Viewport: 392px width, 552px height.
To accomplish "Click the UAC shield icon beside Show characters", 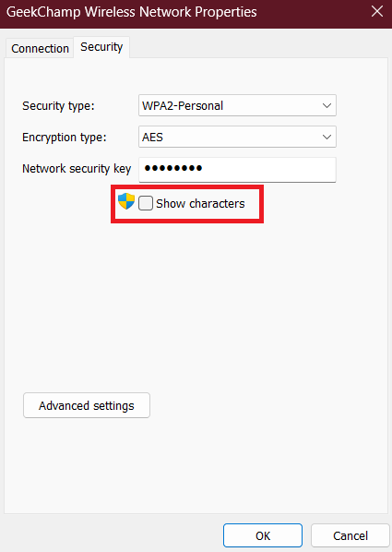I will click(126, 201).
